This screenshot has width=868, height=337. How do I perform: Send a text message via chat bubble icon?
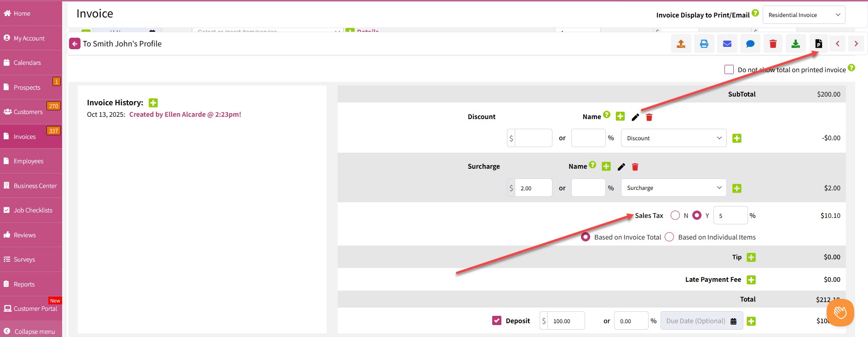point(750,44)
